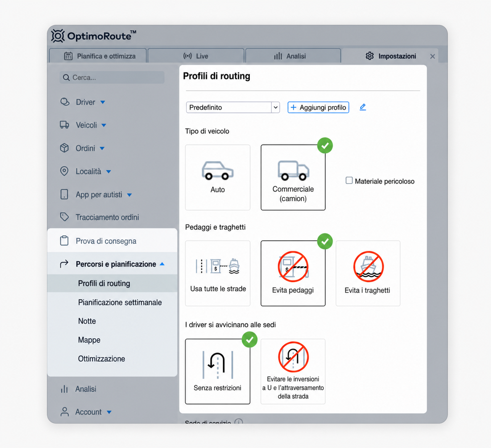This screenshot has height=448, width=491.
Task: Choose the Evita i traghetti label
Action: click(x=367, y=290)
